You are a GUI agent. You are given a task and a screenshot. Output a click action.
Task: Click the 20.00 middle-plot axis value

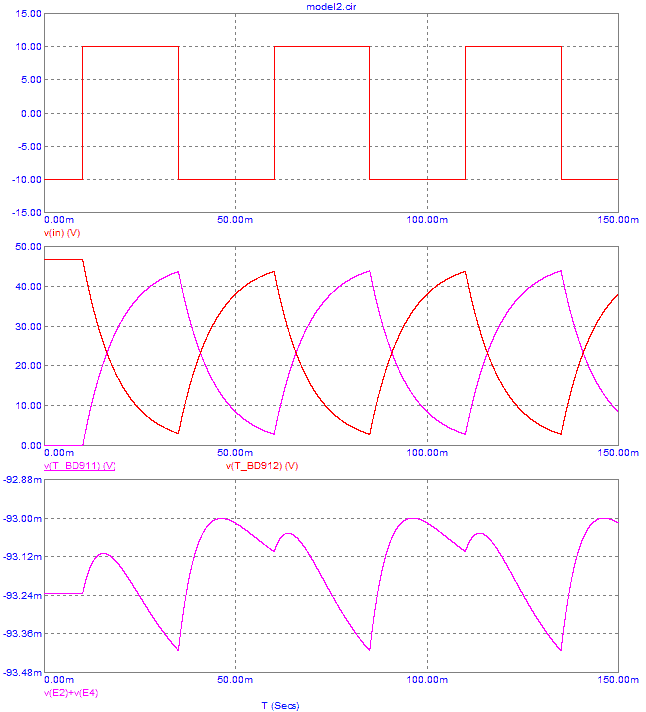(28, 366)
